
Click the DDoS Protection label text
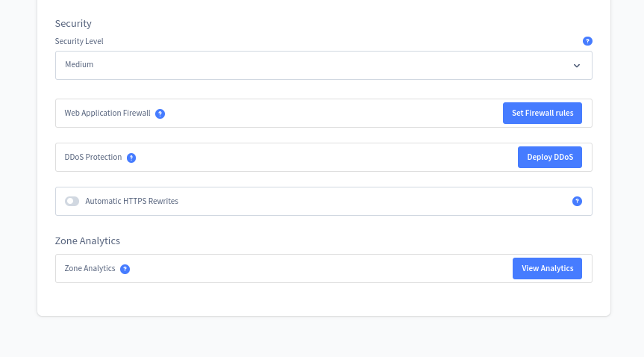(93, 157)
